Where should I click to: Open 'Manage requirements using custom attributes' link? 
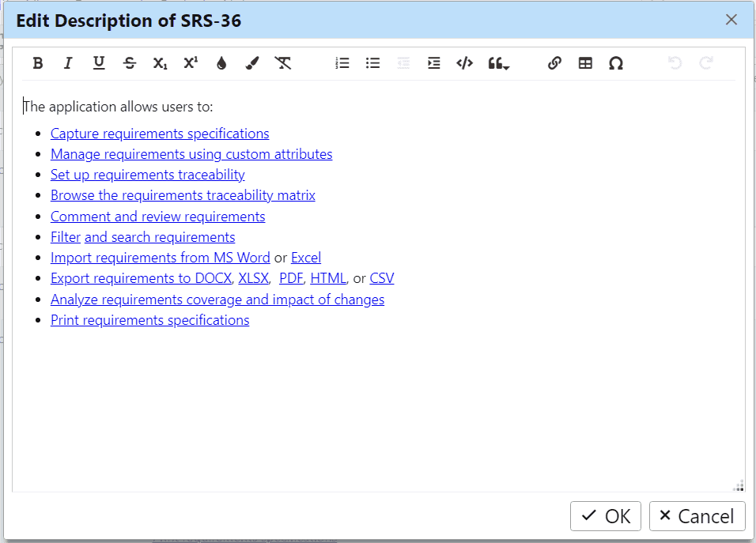(191, 154)
